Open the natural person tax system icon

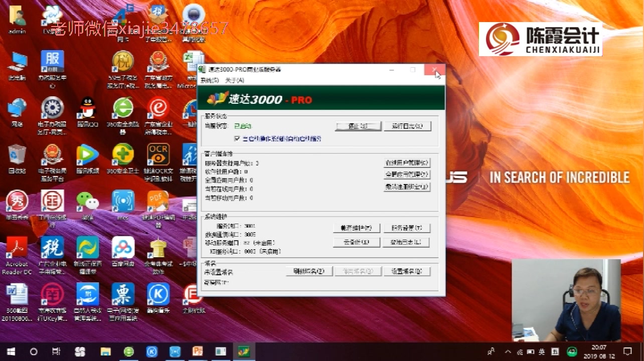88,301
